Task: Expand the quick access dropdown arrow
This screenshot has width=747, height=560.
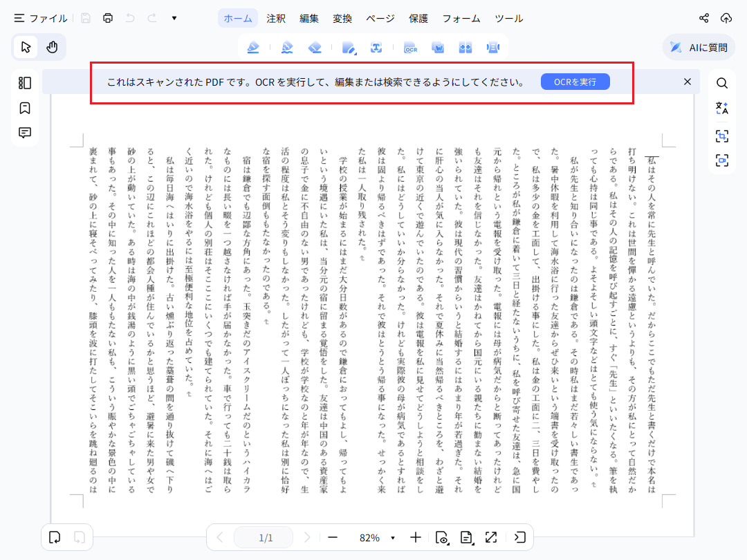Action: coord(174,18)
